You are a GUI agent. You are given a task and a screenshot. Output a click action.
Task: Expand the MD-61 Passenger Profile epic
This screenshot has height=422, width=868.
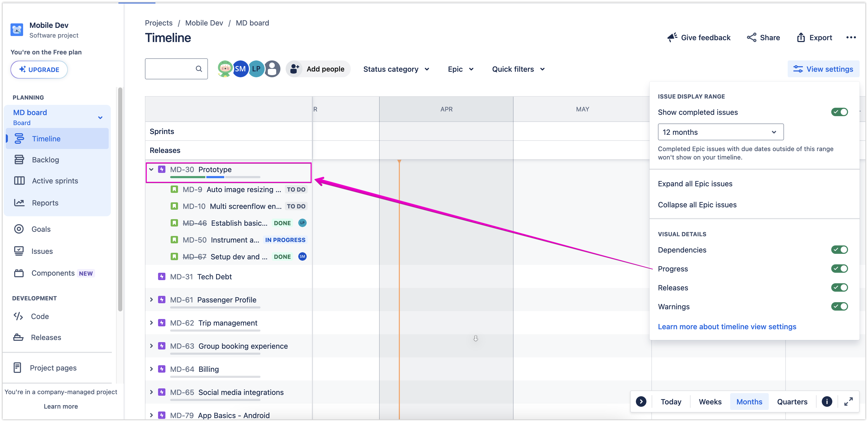151,300
